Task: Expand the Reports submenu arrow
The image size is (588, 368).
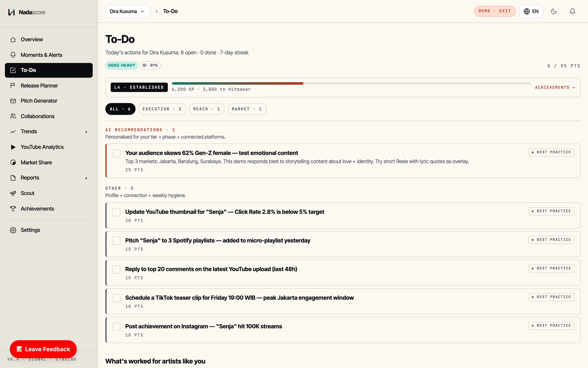Action: 86,178
